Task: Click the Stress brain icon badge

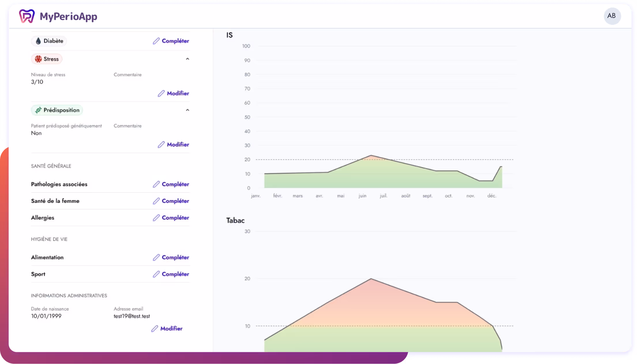Action: [x=38, y=59]
